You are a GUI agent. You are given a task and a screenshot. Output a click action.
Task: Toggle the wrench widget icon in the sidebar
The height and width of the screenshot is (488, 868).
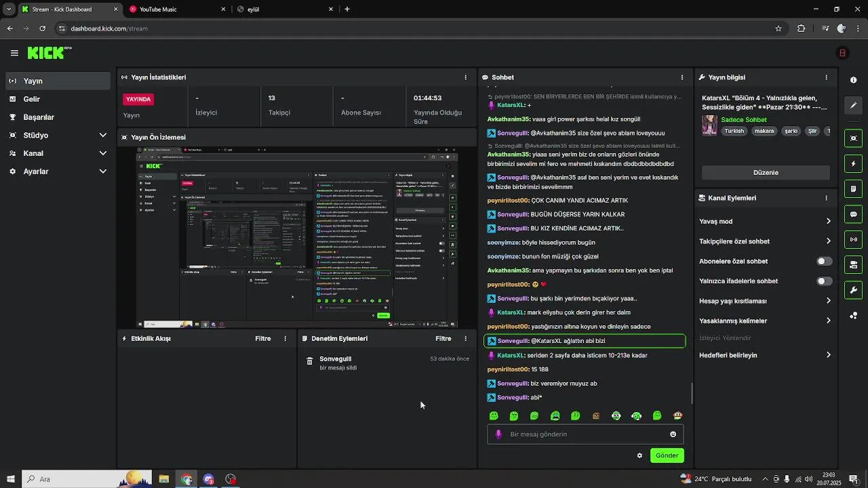[853, 290]
